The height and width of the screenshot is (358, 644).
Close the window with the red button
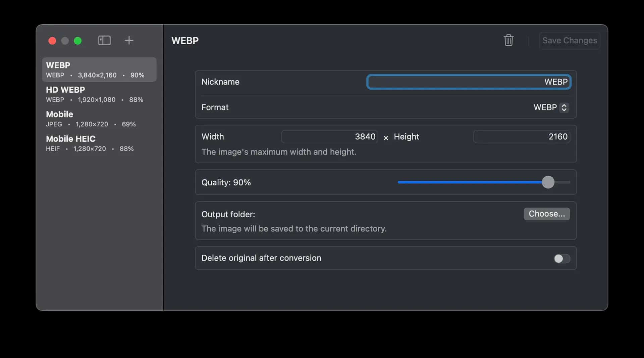pyautogui.click(x=52, y=41)
